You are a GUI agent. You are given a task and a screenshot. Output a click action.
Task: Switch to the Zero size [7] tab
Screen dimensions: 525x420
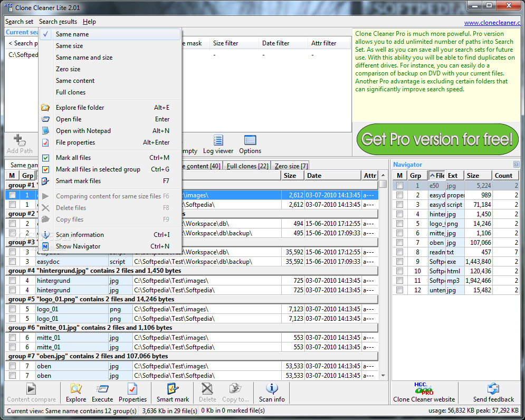291,166
